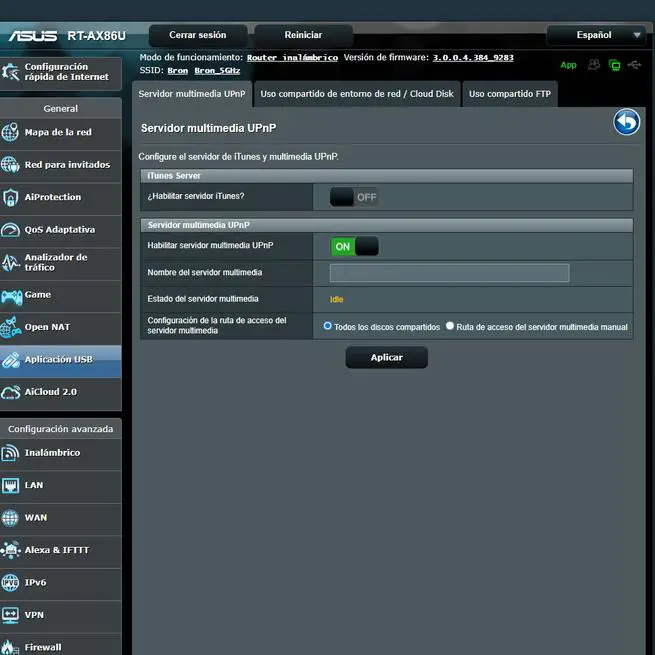
Task: Click the Idle server status text
Action: [336, 300]
